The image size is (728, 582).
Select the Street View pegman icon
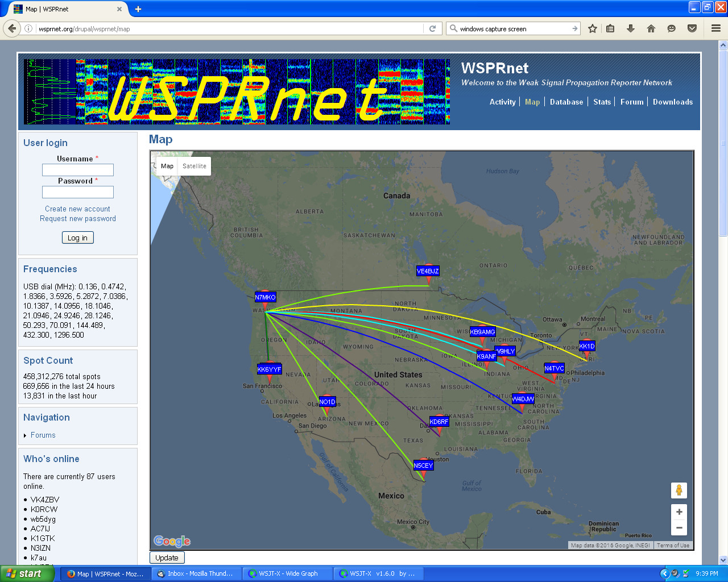679,490
